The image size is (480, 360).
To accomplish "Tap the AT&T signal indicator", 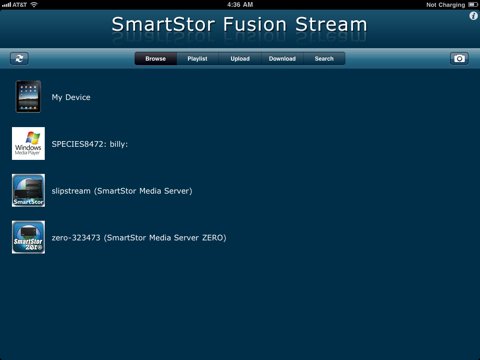I will click(x=14, y=5).
